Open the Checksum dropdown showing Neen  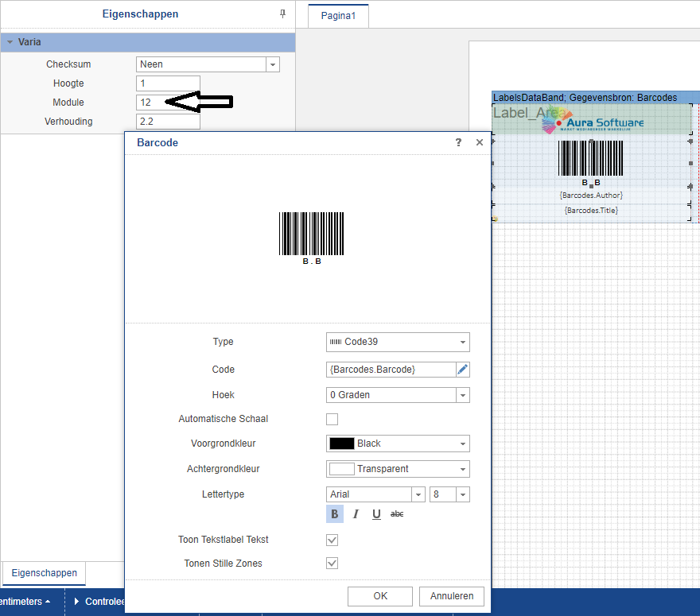click(x=208, y=64)
